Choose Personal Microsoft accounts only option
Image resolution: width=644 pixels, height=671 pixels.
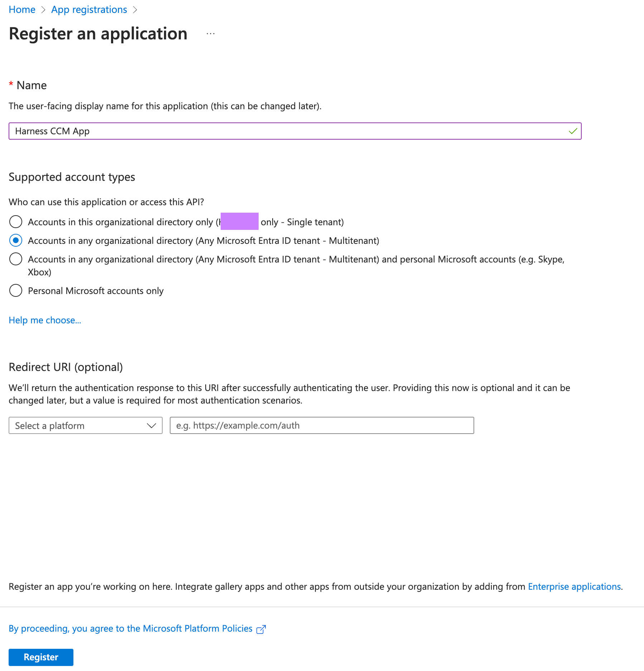tap(16, 290)
